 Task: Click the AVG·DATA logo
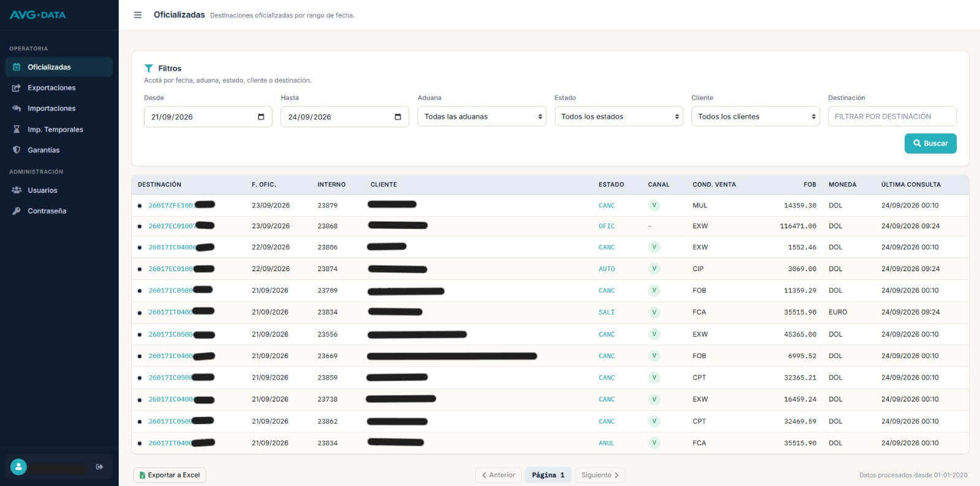(x=37, y=15)
